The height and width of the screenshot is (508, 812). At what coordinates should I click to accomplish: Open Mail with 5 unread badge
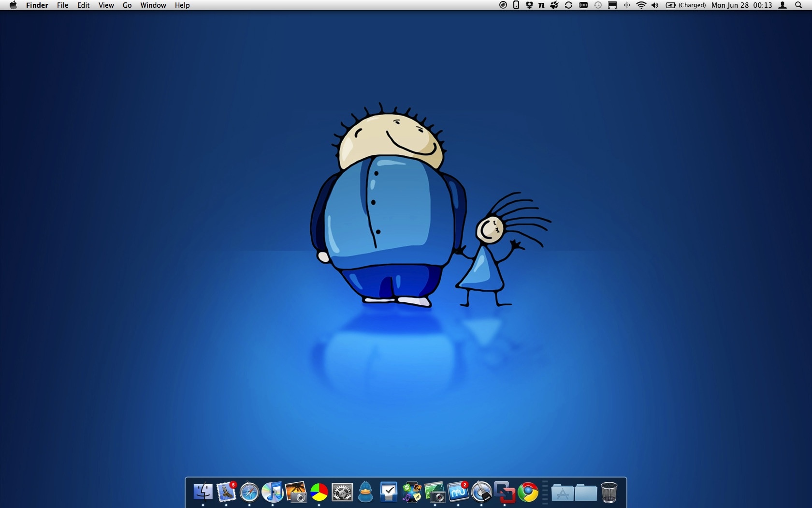[226, 492]
